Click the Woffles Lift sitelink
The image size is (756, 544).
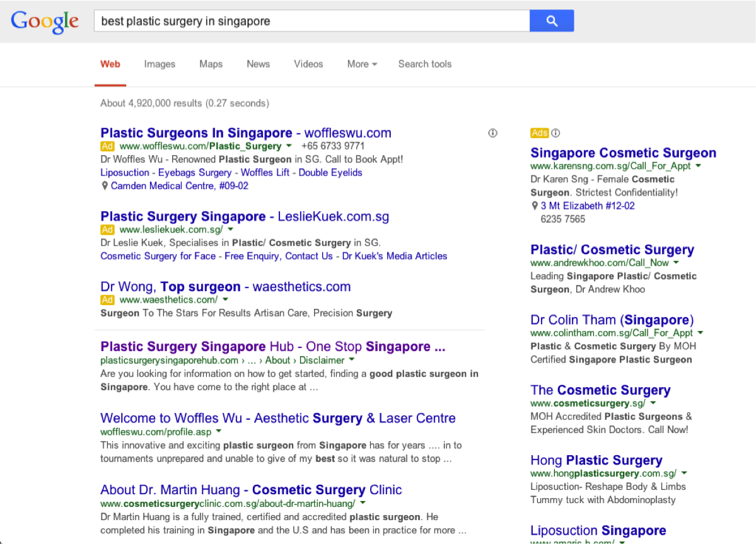click(265, 173)
